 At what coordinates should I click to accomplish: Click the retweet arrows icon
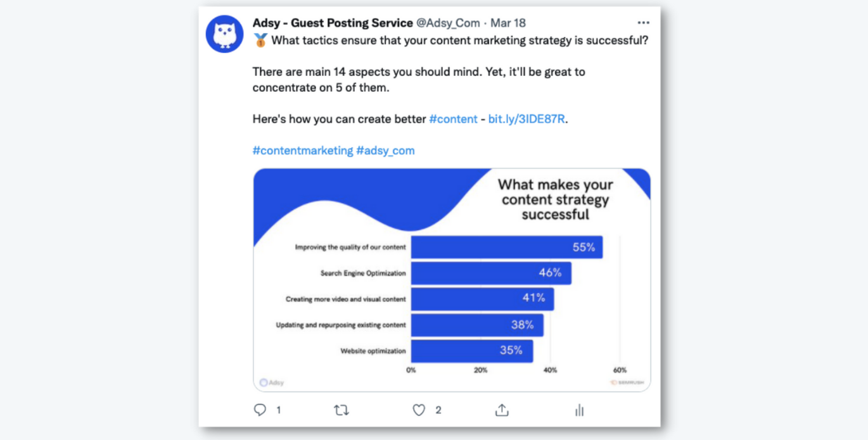point(341,410)
